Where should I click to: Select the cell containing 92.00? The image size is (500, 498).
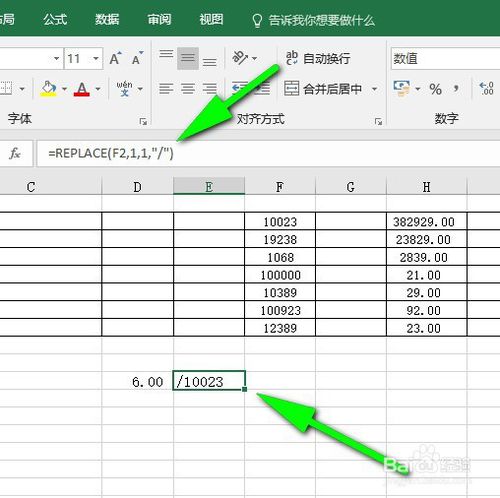tap(427, 310)
